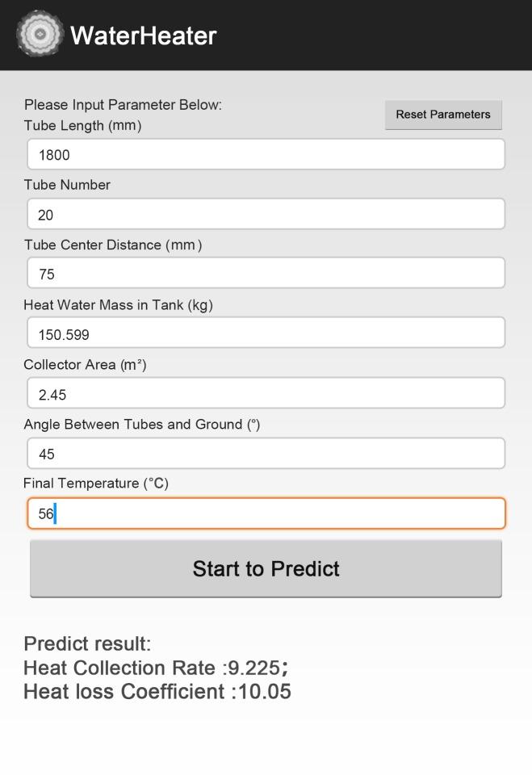The width and height of the screenshot is (532, 775).
Task: Focus the Tube Length input field
Action: (266, 154)
